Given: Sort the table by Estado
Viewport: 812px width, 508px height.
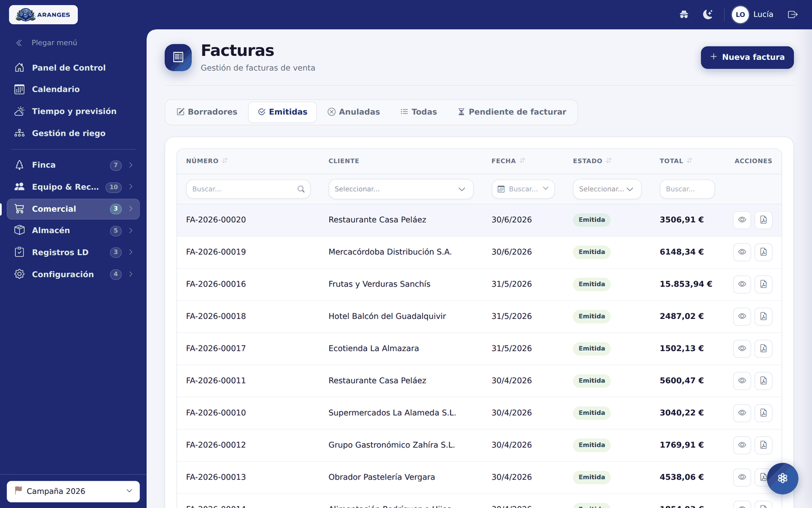Looking at the screenshot, I should pos(609,161).
